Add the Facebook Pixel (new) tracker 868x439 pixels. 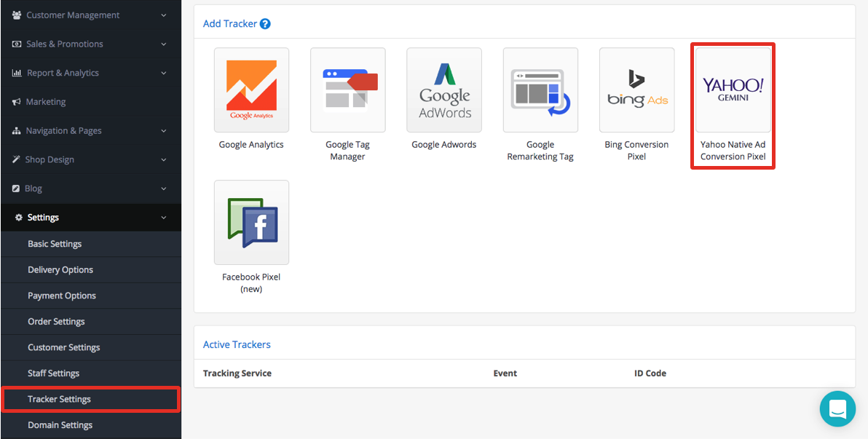point(251,223)
